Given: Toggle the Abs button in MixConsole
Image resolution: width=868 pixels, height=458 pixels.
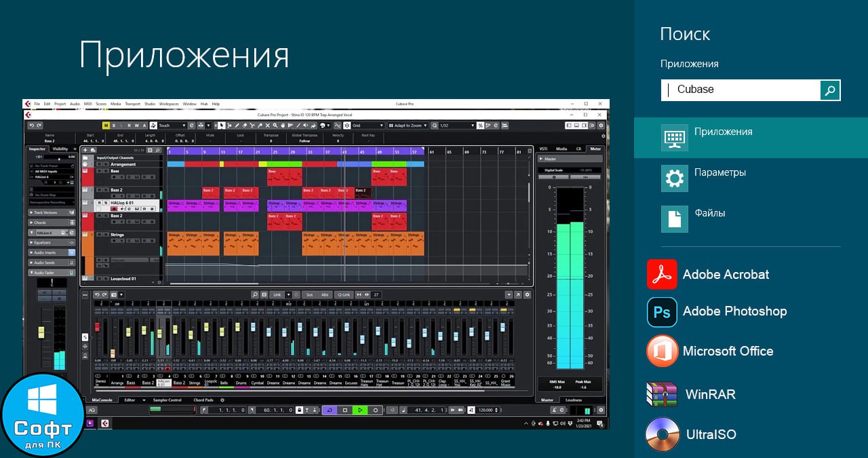Looking at the screenshot, I should coord(325,295).
